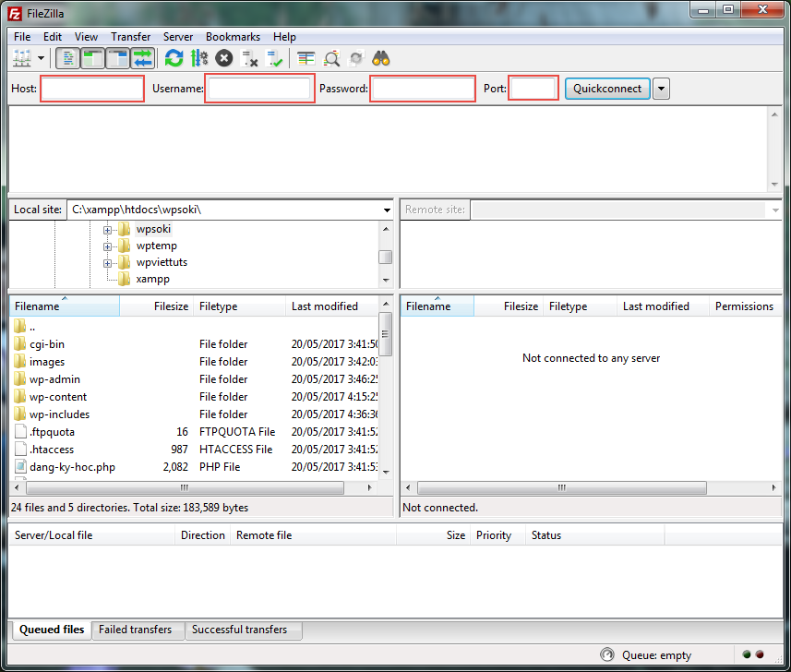This screenshot has width=791, height=672.
Task: Expand the wpsoki tree folder
Action: [107, 230]
